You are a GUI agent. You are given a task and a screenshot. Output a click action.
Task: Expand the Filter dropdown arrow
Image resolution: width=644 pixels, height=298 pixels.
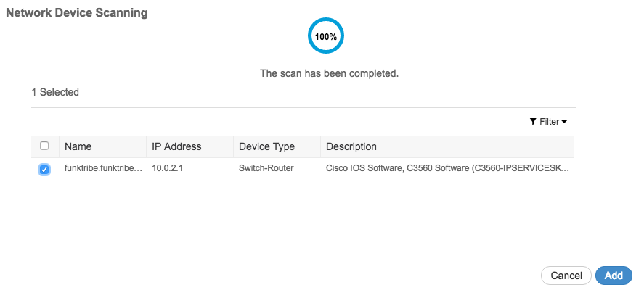564,122
